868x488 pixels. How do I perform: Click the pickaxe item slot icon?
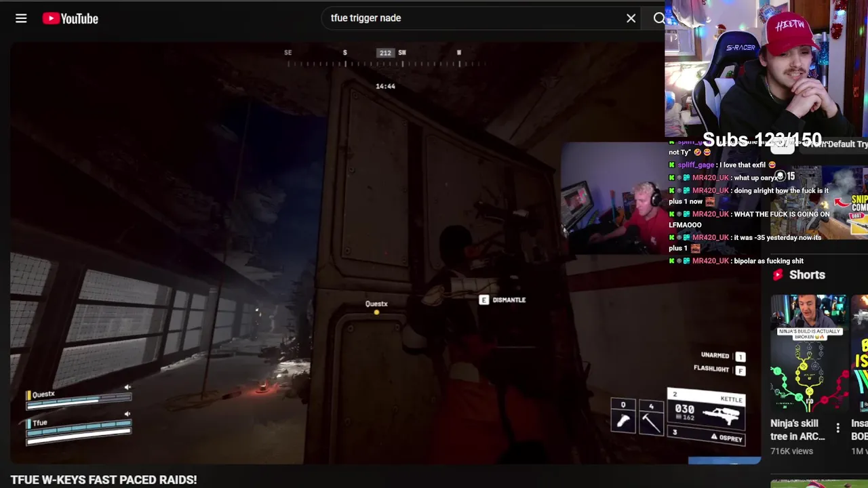650,417
